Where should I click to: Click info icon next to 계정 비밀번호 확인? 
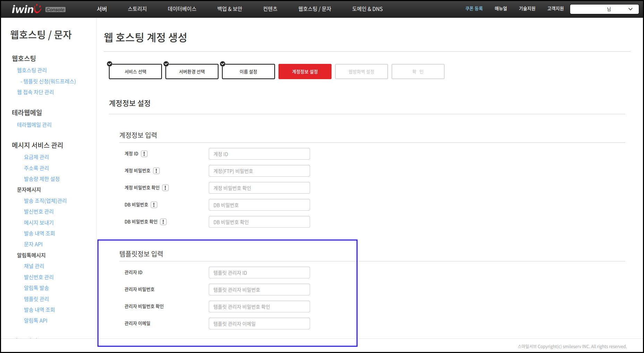[x=165, y=188]
